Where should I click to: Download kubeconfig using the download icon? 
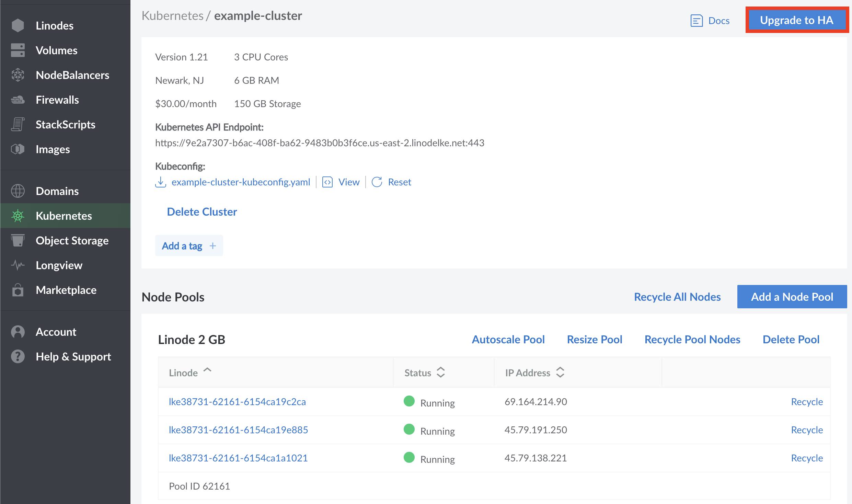click(161, 182)
